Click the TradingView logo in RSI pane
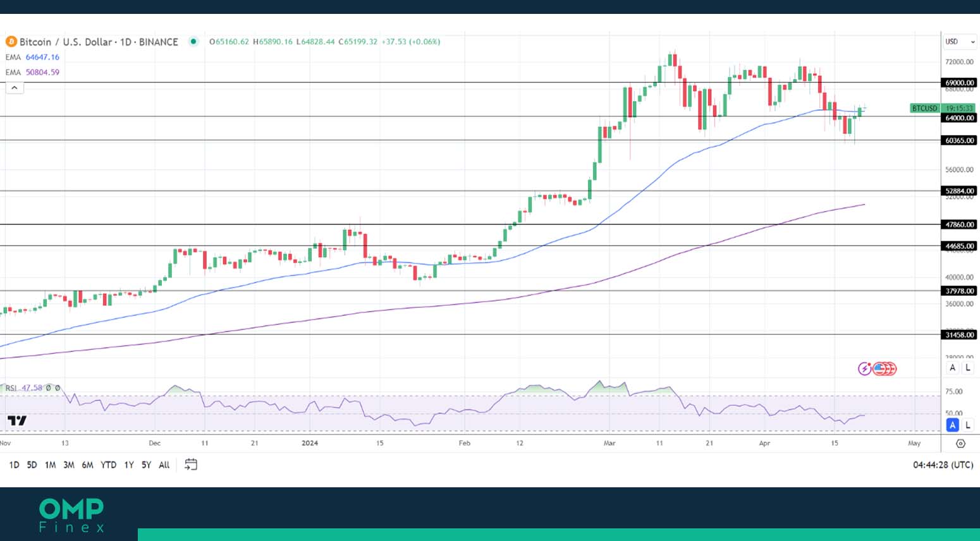The image size is (980, 541). point(17,420)
